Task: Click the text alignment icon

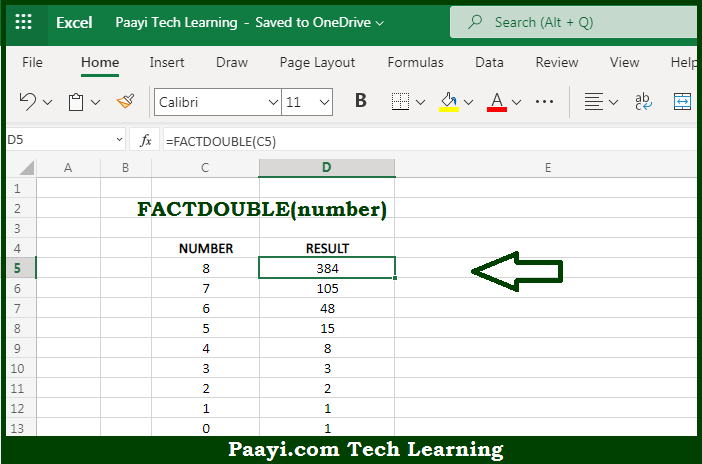Action: [594, 101]
